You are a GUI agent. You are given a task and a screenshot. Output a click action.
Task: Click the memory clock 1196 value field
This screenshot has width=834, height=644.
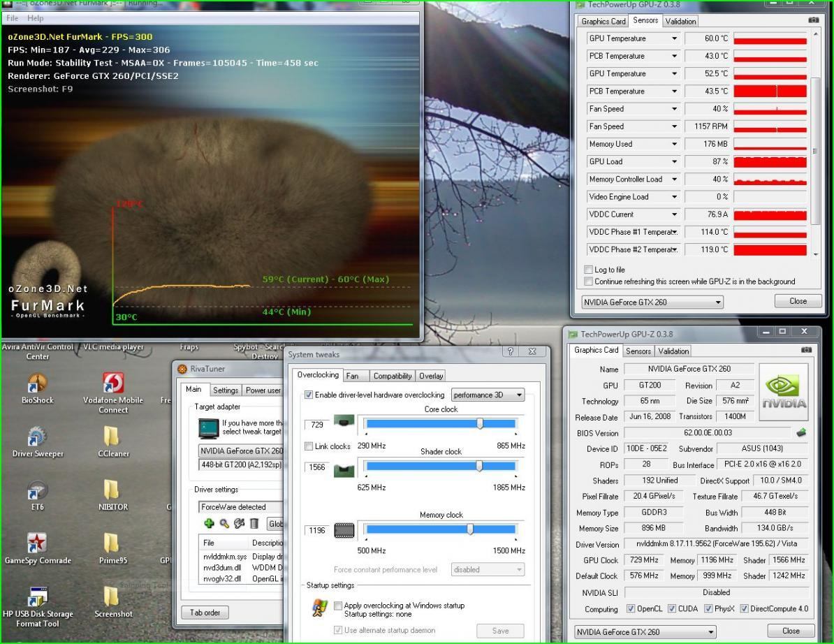pyautogui.click(x=317, y=530)
